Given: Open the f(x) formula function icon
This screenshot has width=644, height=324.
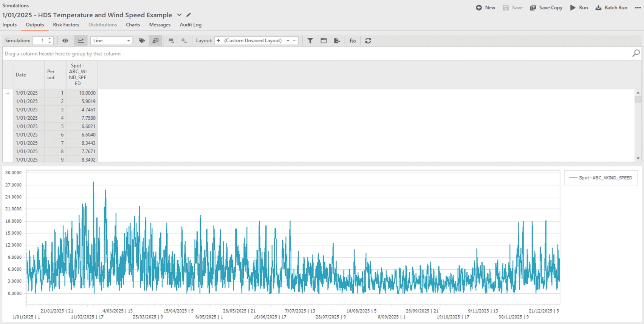Looking at the screenshot, I should (352, 41).
